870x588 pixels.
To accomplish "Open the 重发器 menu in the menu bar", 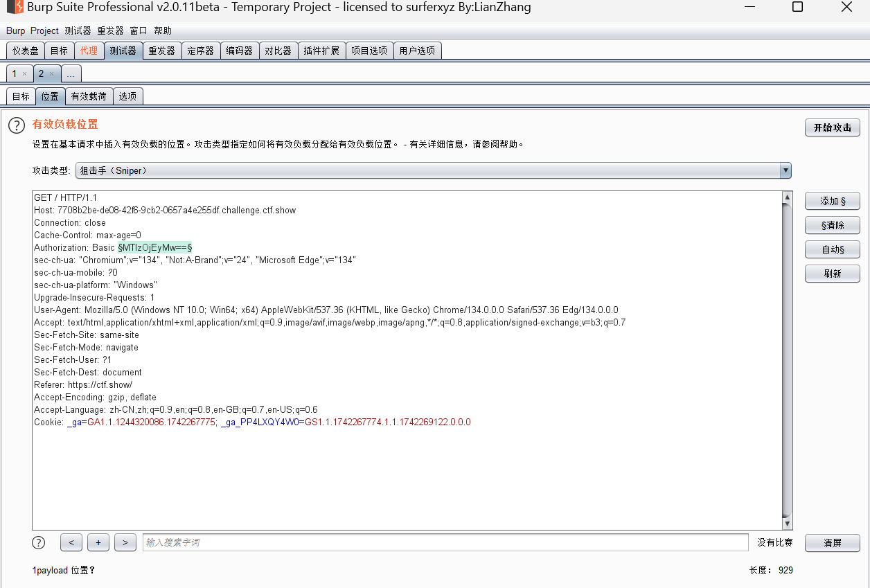I will [110, 30].
